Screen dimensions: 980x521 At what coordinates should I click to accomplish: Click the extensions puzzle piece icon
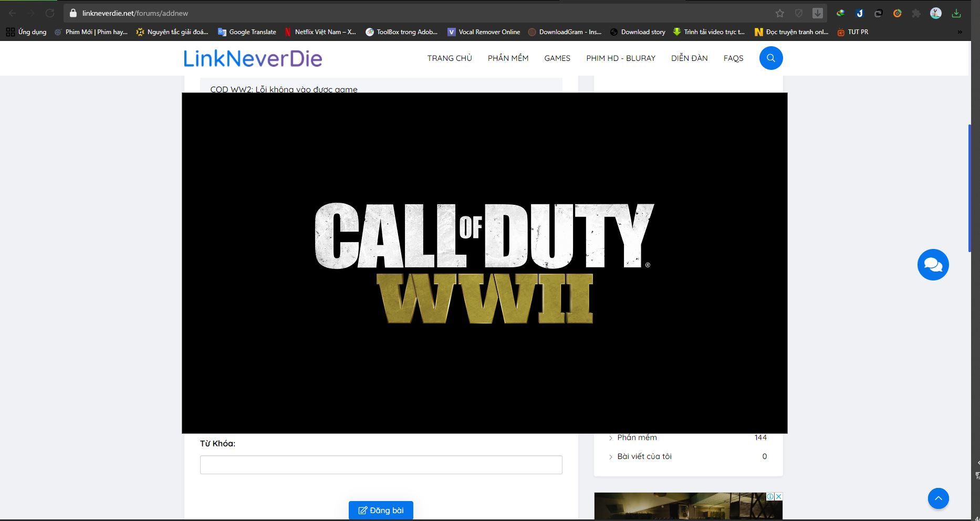tap(916, 13)
